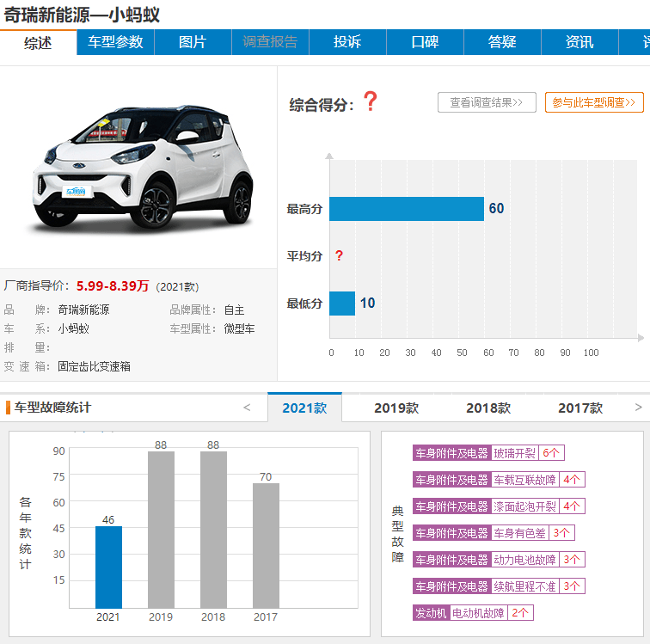Screen dimensions: 650x644
Task: Click the gray 2019 bar showing 88
Action: point(162,530)
